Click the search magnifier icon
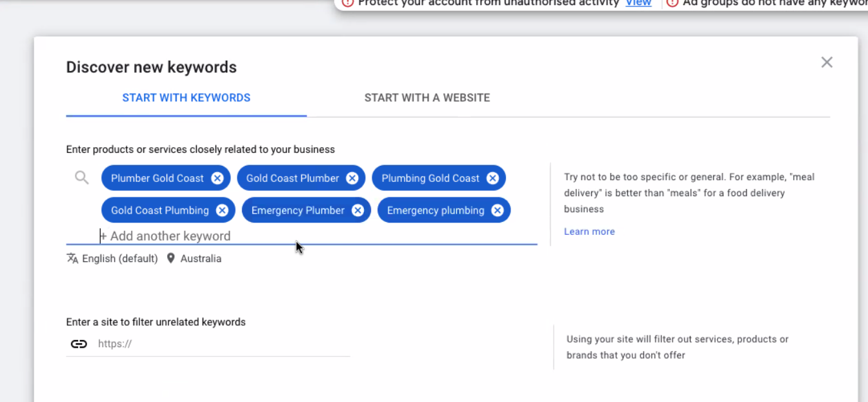This screenshot has width=868, height=402. click(x=82, y=177)
